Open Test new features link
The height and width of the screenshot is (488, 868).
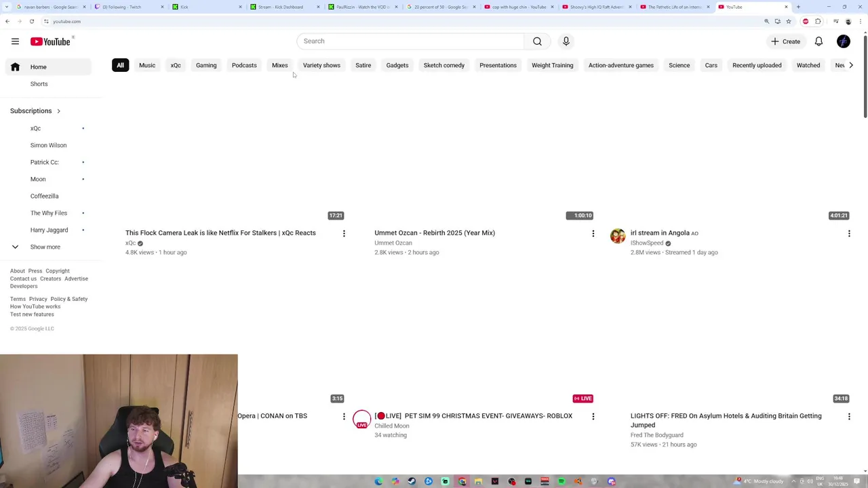click(32, 314)
